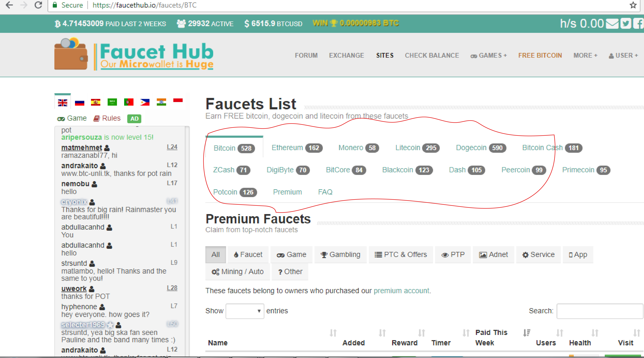Screen dimensions: 644x358
Task: Click the envelope mail icon
Action: point(612,24)
